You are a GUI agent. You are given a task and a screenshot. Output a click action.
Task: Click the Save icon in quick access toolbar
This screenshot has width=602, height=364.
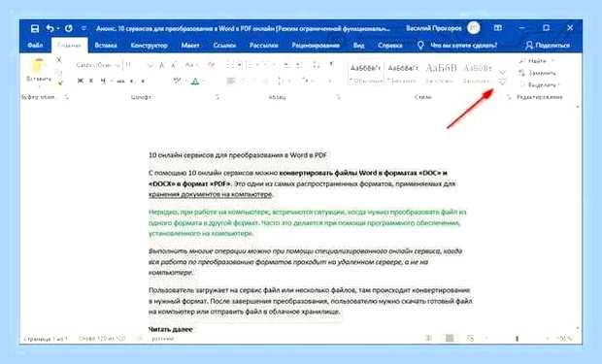click(x=35, y=28)
